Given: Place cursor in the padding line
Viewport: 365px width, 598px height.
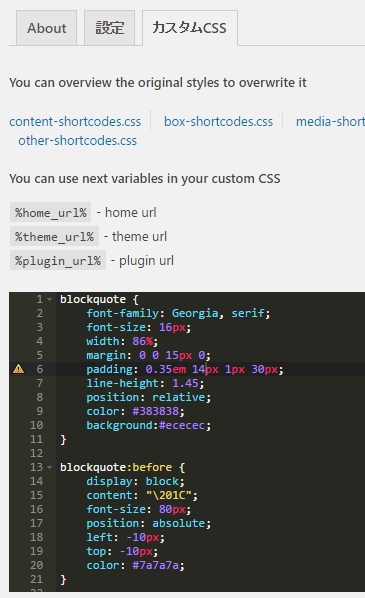Looking at the screenshot, I should (210, 369).
